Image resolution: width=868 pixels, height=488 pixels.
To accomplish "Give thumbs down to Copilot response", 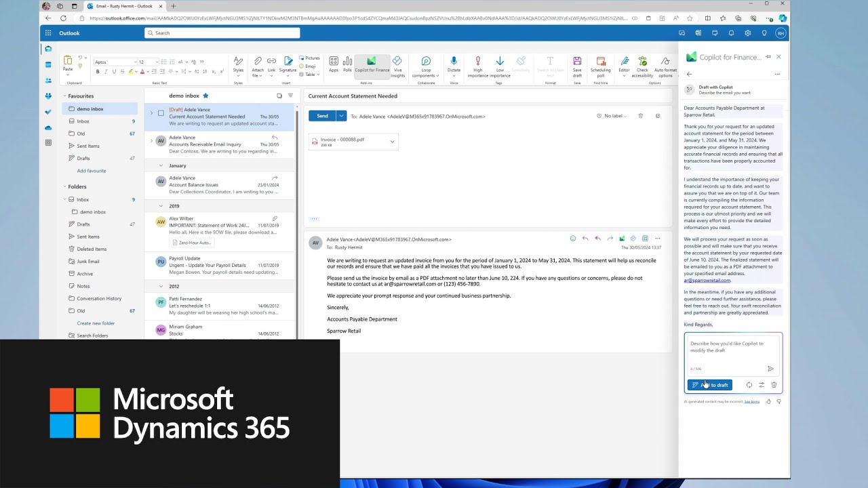I will tap(778, 401).
